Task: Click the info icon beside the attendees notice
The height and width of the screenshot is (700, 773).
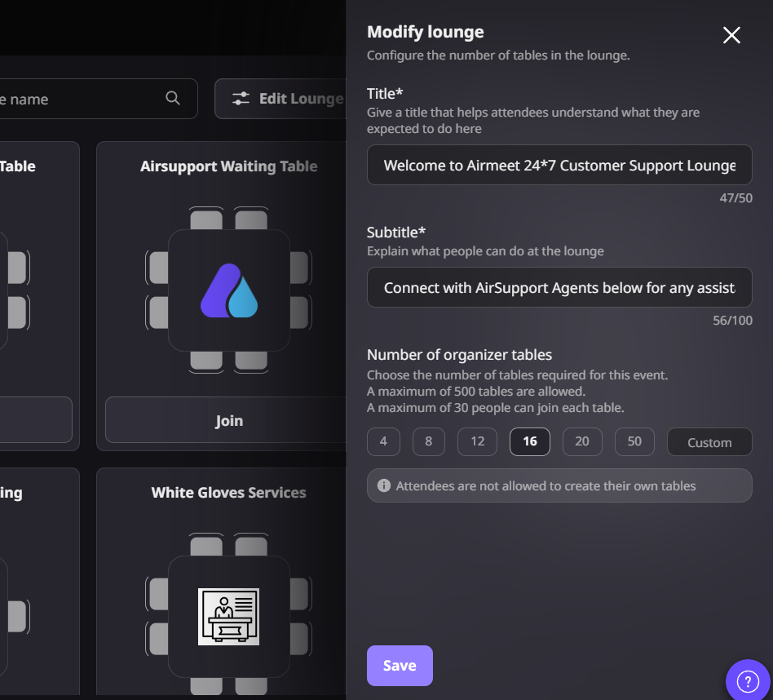Action: pos(383,485)
